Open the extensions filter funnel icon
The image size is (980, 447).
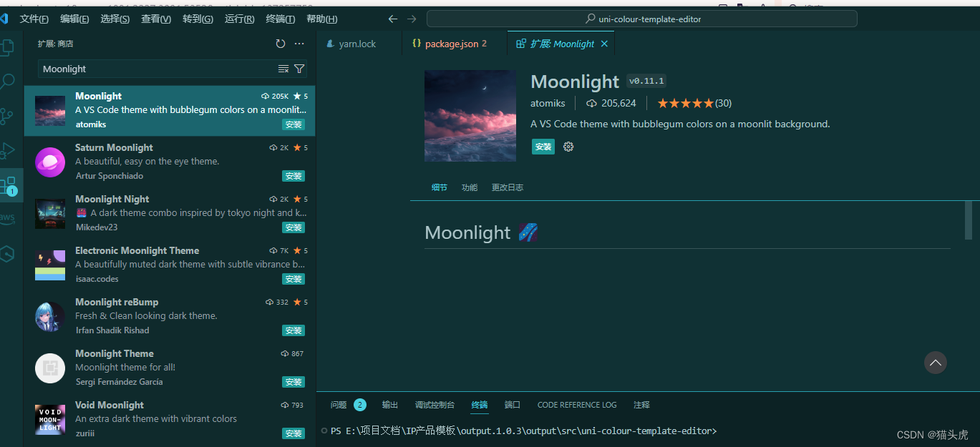click(x=299, y=69)
